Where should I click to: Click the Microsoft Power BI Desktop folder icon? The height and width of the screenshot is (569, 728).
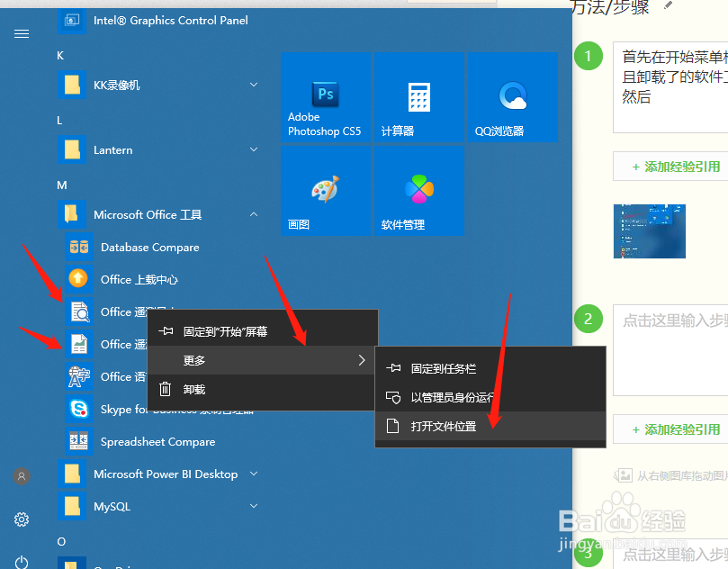click(72, 474)
